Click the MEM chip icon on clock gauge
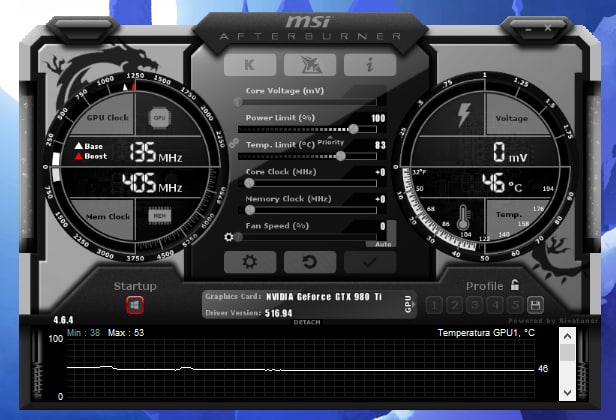Screen dimensions: 616x420 159,216
